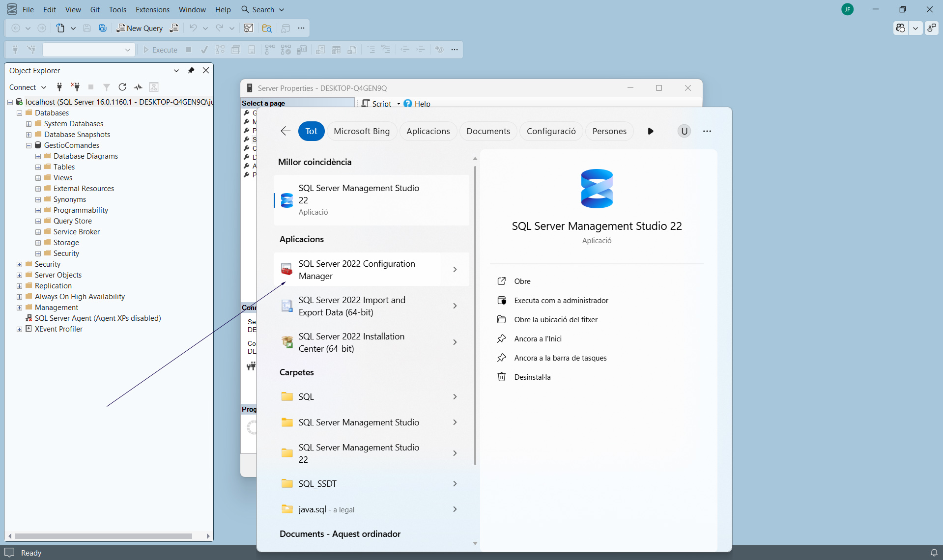Open SQL Server 2022 Configuration Manager result

coord(356,269)
